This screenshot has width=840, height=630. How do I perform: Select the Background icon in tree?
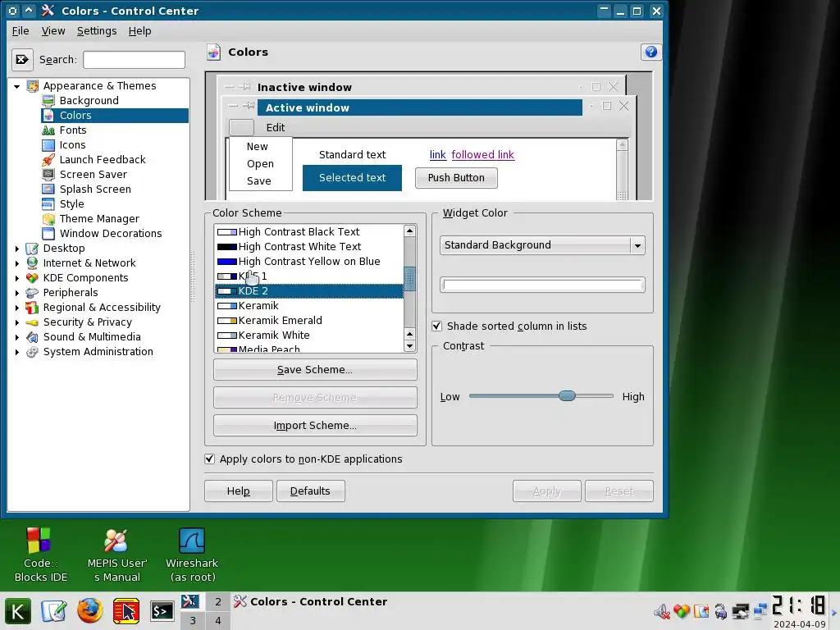(48, 101)
